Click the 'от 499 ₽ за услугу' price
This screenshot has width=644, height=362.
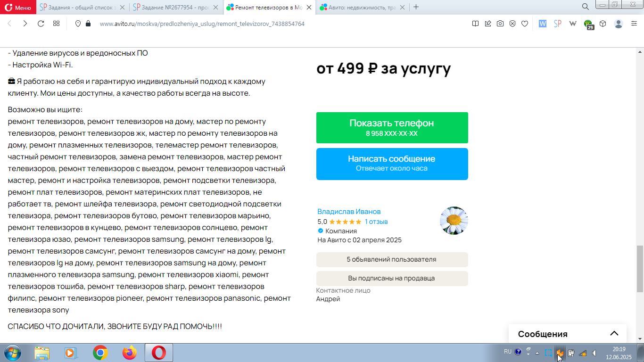click(x=383, y=69)
